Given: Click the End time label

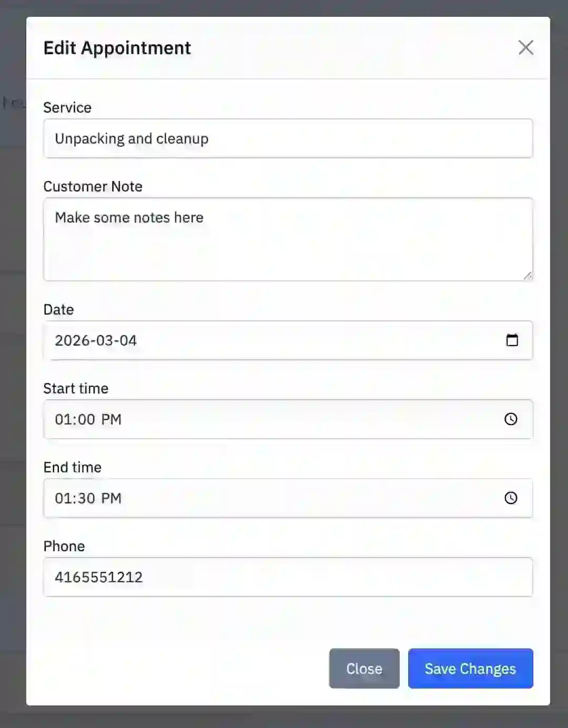Looking at the screenshot, I should [x=72, y=467].
